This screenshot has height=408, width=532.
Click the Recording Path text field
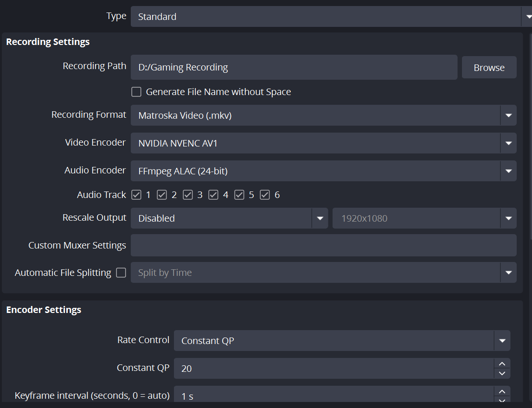pos(294,68)
